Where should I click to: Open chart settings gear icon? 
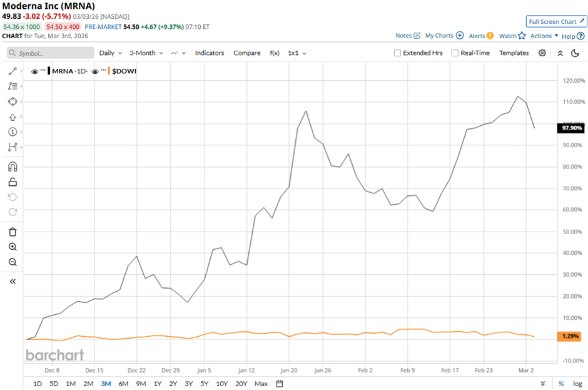pyautogui.click(x=542, y=53)
